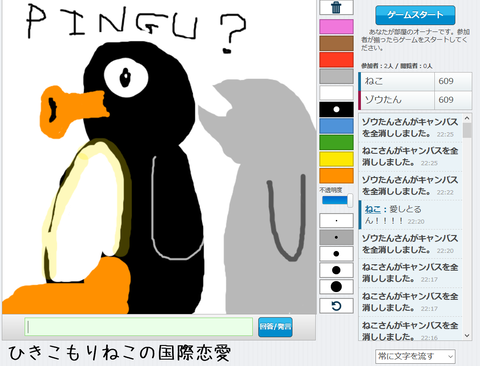Click the ゾウたん clear message at 22:25
Image resolution: width=480 pixels, height=366 pixels.
click(x=410, y=128)
